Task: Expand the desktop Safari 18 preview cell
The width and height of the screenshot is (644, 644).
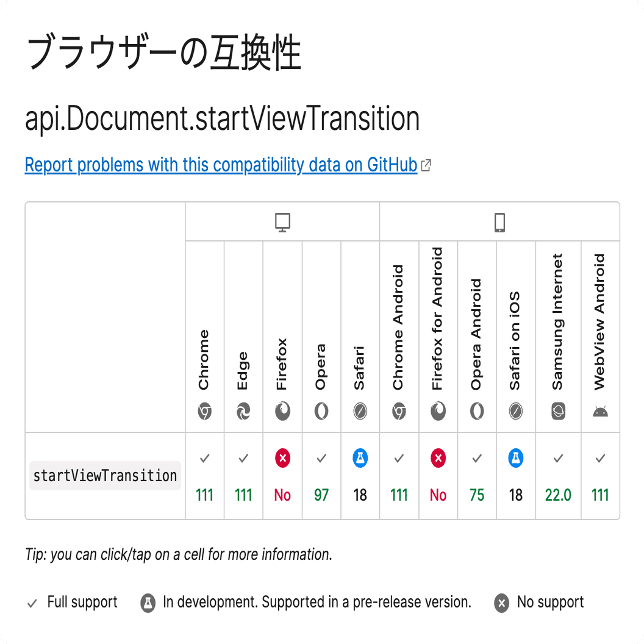Action: (360, 476)
